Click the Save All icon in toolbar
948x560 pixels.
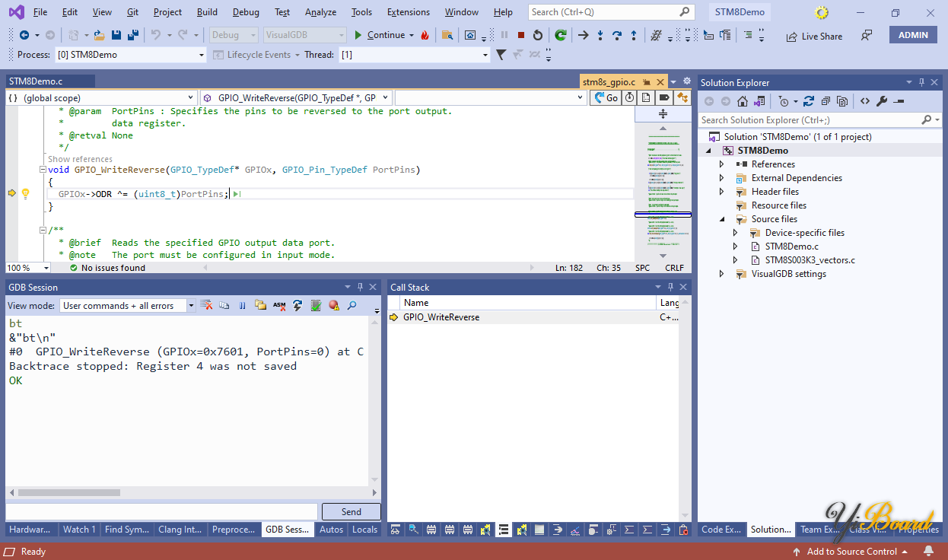point(132,35)
